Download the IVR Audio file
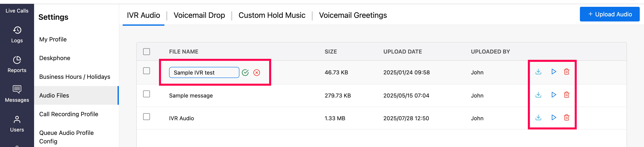This screenshot has height=147, width=644. pos(538,117)
